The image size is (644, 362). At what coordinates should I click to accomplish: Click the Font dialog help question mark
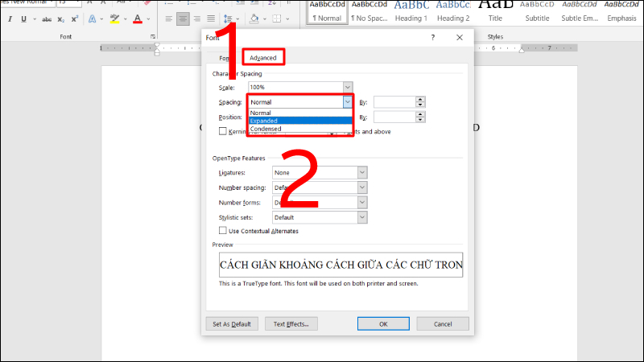coord(432,37)
